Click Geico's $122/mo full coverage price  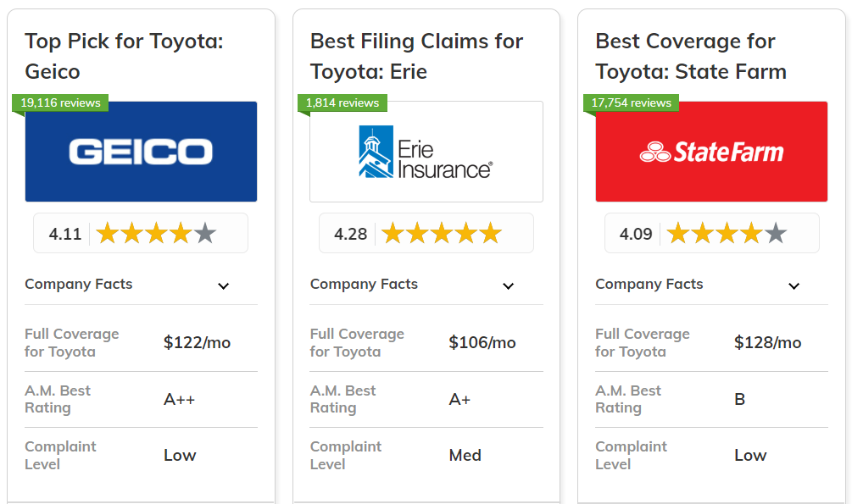pos(197,342)
